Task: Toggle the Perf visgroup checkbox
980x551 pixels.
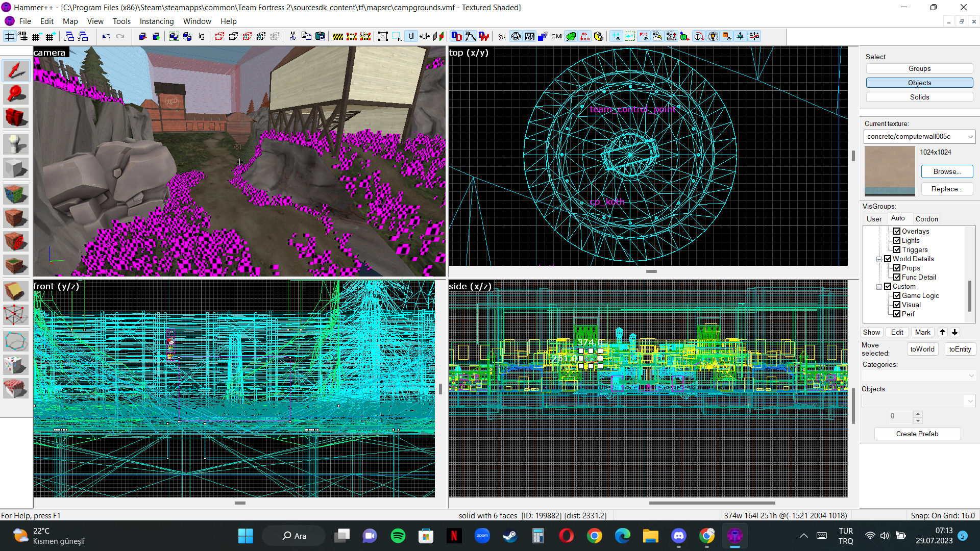Action: [x=897, y=314]
